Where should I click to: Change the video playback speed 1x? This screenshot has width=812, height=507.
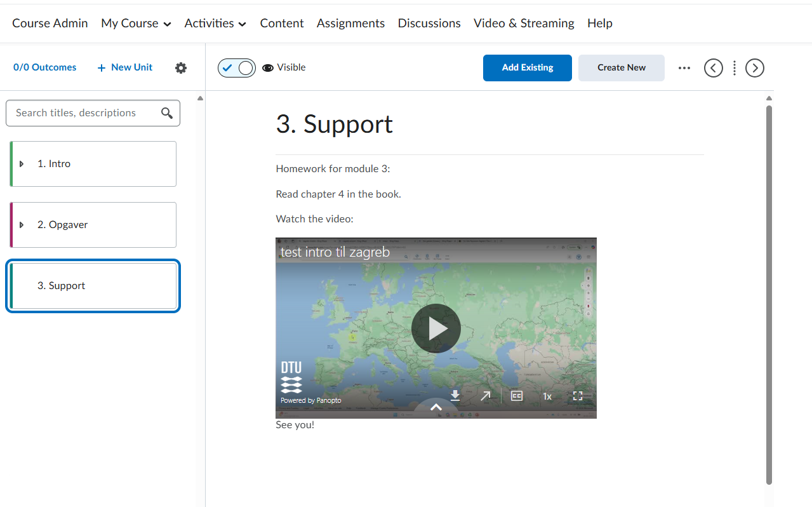[x=547, y=396]
